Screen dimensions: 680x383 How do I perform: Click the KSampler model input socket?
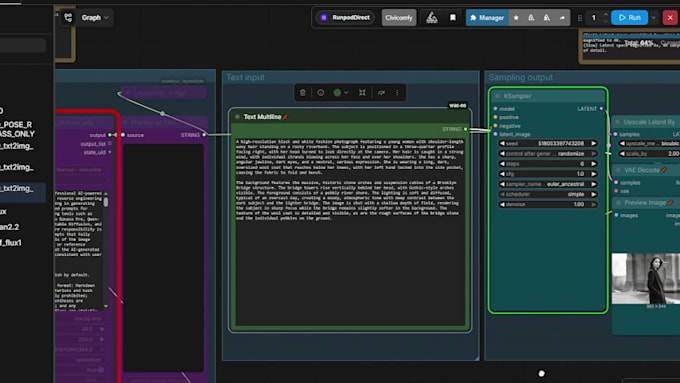coord(496,108)
